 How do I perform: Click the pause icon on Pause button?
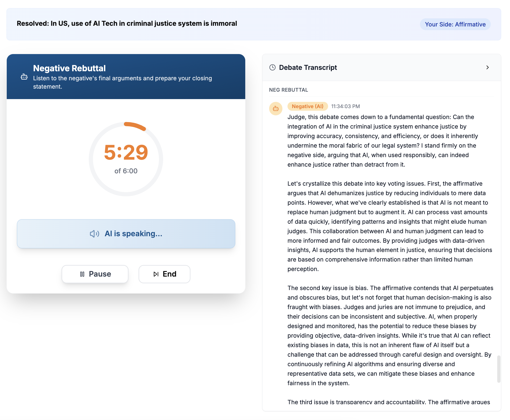tap(82, 274)
